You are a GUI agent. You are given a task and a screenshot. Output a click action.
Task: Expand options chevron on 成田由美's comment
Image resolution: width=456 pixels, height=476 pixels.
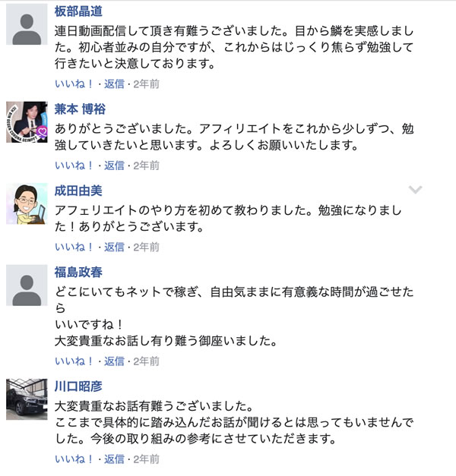point(415,190)
